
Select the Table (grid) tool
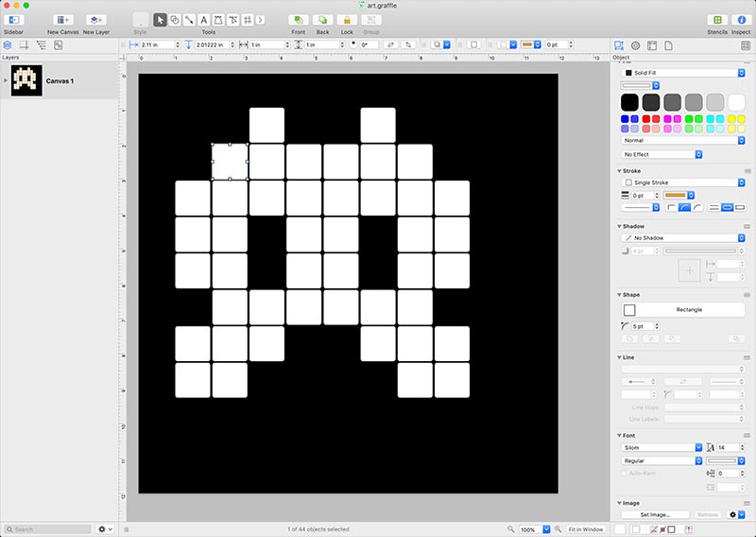point(248,20)
